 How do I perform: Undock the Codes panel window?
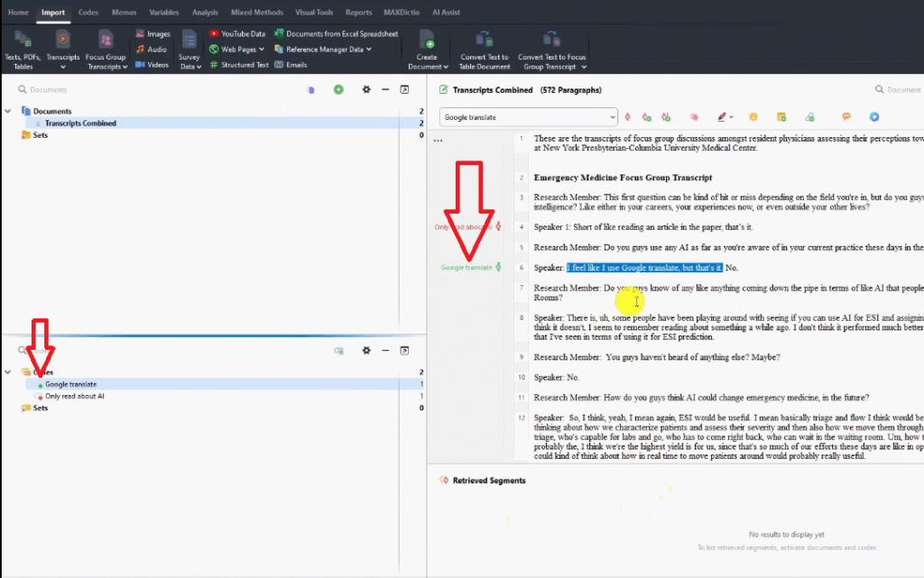404,350
